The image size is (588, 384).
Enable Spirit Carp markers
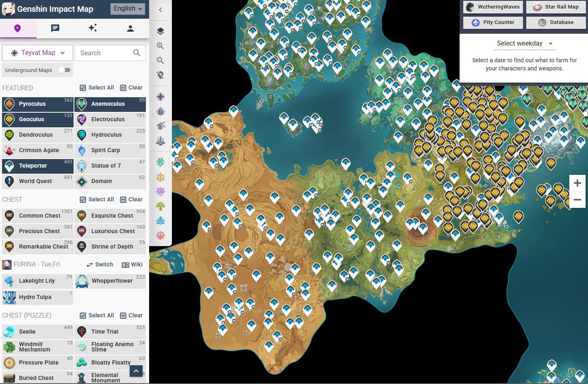coord(110,151)
